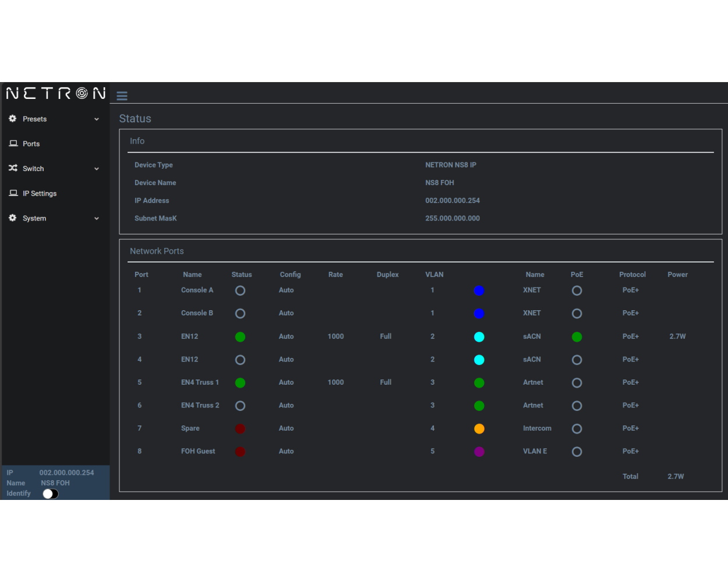Screen dimensions: 728x582
Task: Click the purple VLAN E color swatch
Action: click(479, 452)
